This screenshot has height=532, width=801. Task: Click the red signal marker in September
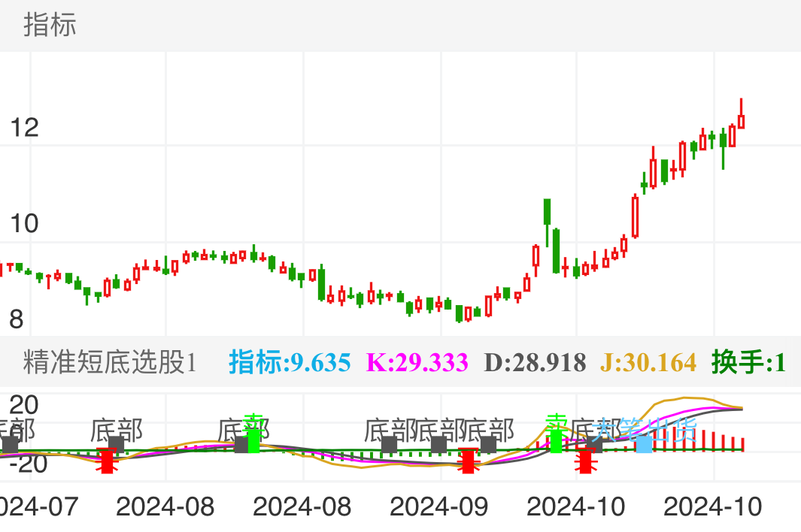tap(469, 460)
